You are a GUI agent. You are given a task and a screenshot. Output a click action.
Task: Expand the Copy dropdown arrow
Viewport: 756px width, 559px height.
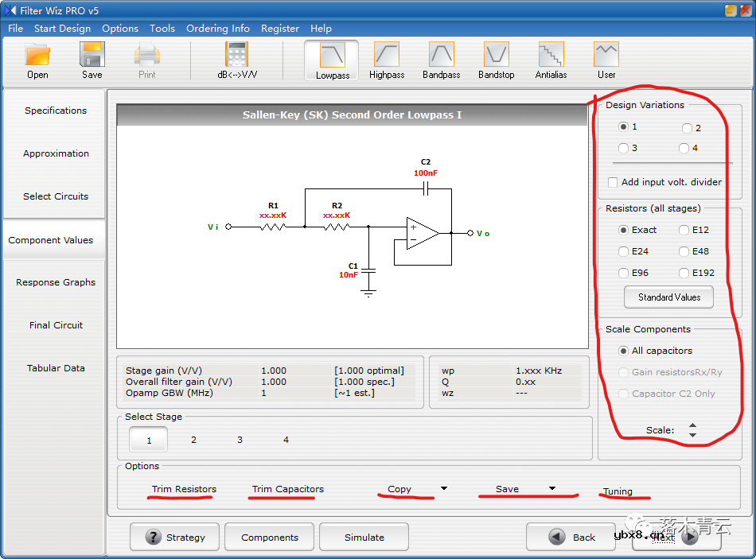click(444, 488)
